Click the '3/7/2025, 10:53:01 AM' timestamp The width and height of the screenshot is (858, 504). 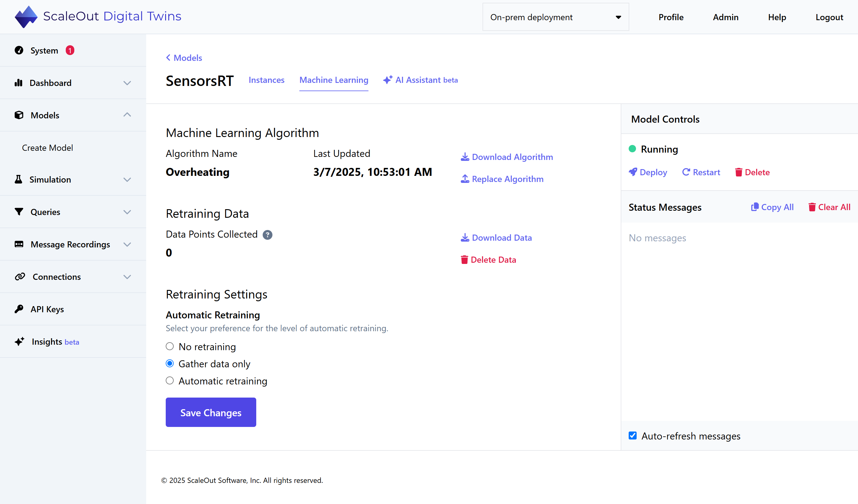(372, 172)
